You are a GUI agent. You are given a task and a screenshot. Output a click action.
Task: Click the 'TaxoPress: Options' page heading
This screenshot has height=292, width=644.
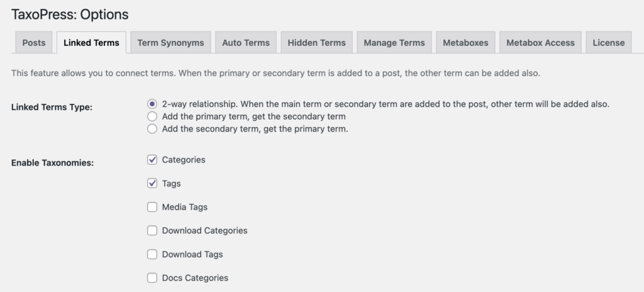click(x=70, y=14)
